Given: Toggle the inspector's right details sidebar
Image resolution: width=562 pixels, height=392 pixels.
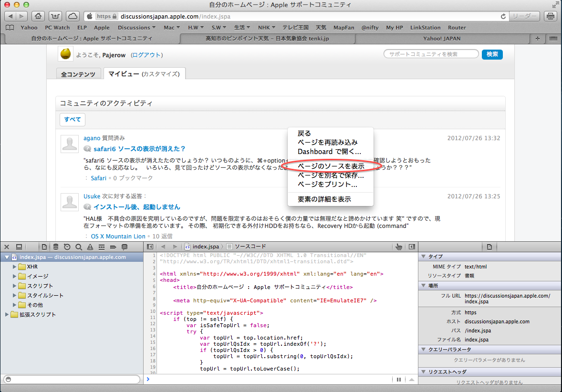Looking at the screenshot, I should (x=412, y=247).
